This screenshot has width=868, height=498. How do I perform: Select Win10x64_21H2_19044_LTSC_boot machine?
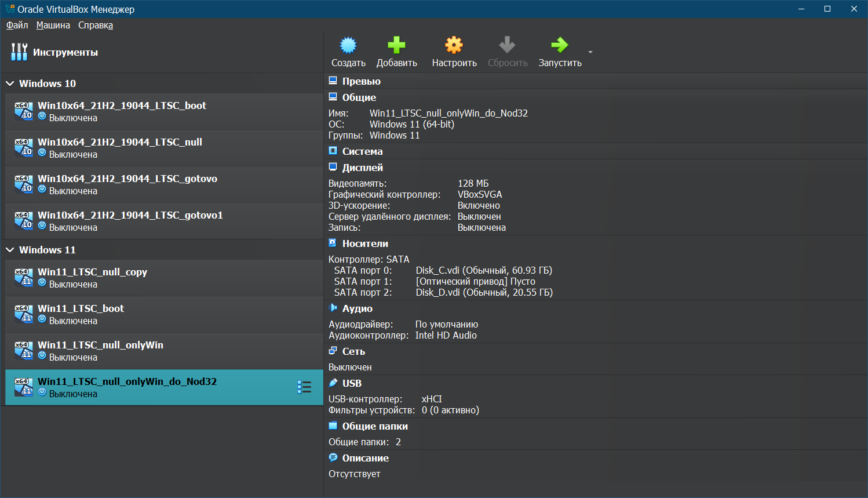164,111
